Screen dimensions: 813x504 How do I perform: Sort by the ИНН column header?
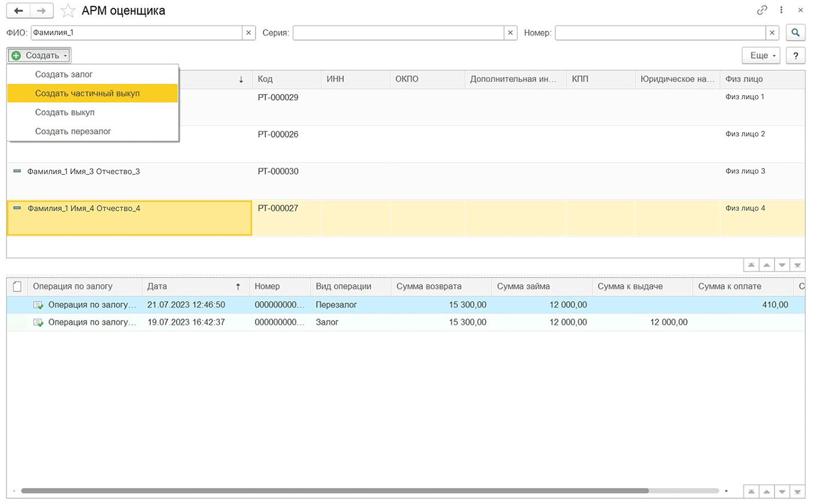(355, 80)
